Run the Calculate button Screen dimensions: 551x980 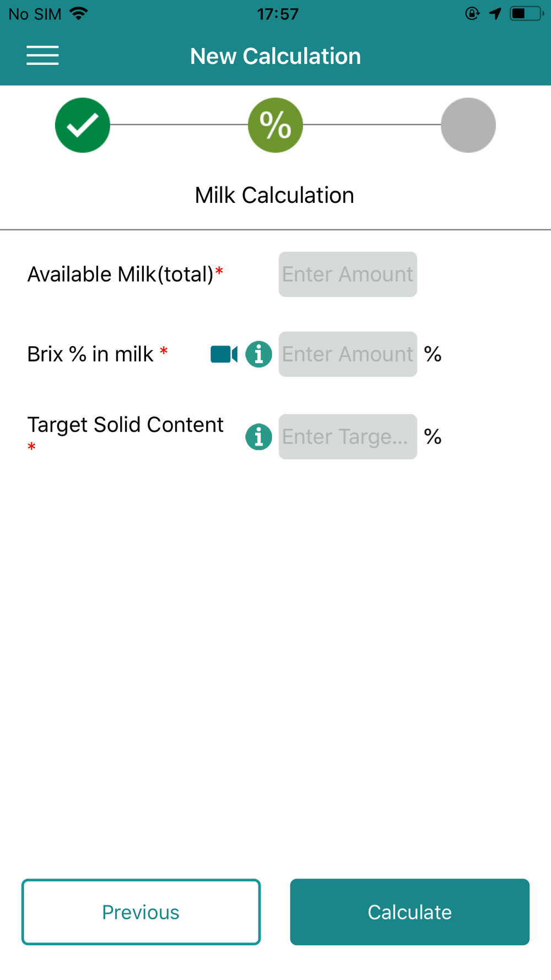pyautogui.click(x=410, y=912)
